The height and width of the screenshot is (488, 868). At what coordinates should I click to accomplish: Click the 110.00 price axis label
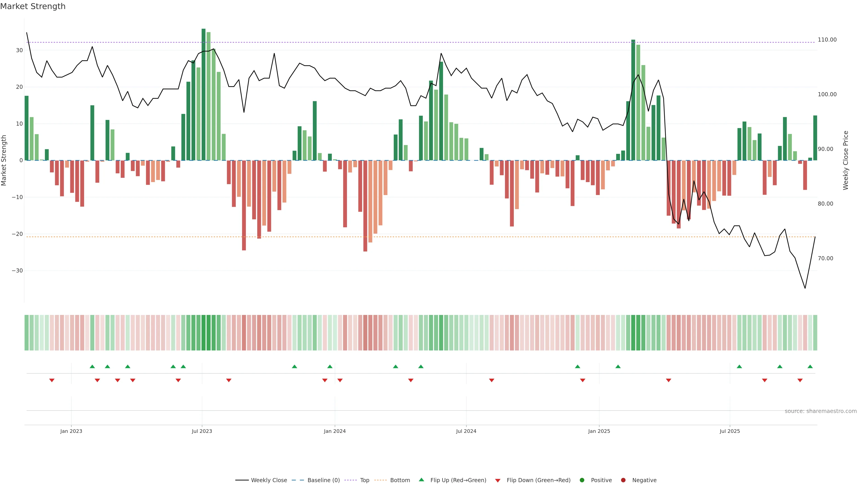click(x=827, y=40)
